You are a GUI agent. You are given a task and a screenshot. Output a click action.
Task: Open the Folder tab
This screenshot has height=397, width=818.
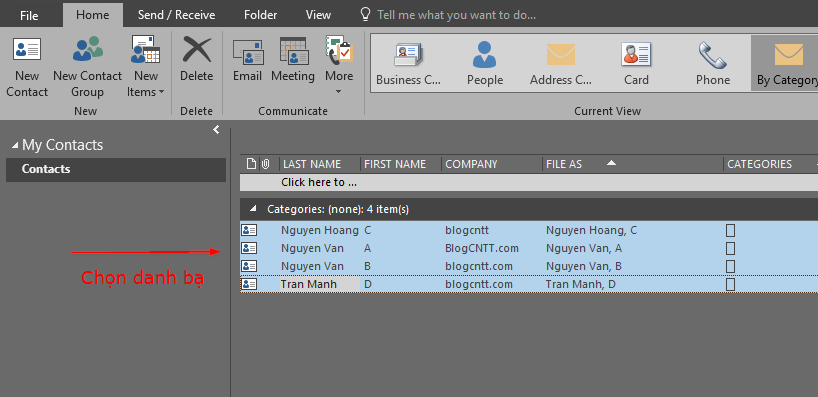click(261, 15)
